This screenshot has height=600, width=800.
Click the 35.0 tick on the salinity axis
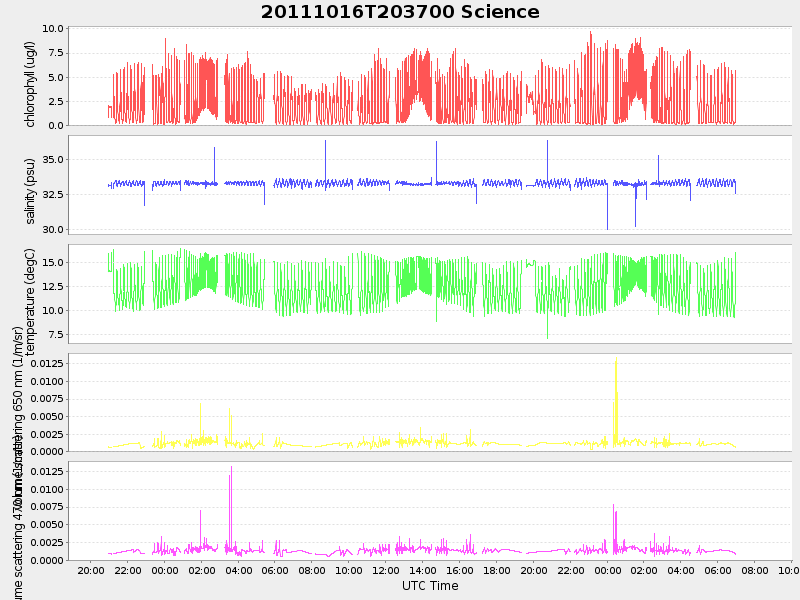click(53, 160)
